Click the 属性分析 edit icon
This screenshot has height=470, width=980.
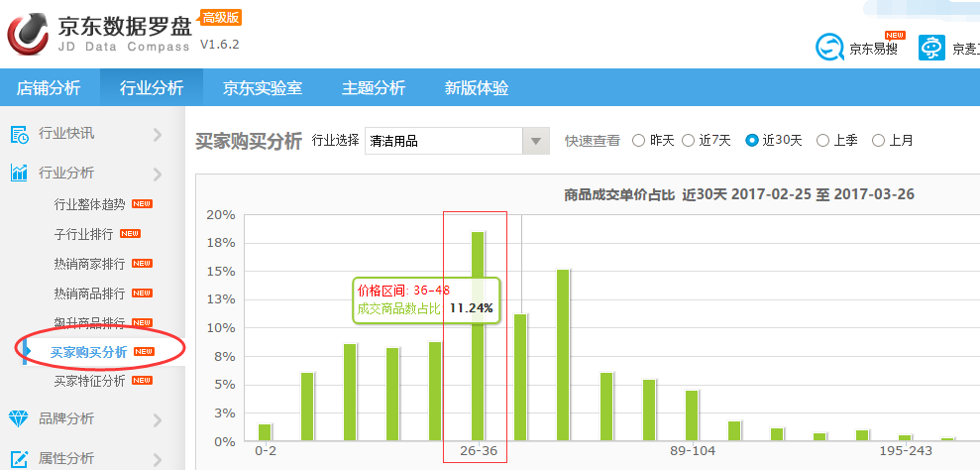pyautogui.click(x=20, y=458)
